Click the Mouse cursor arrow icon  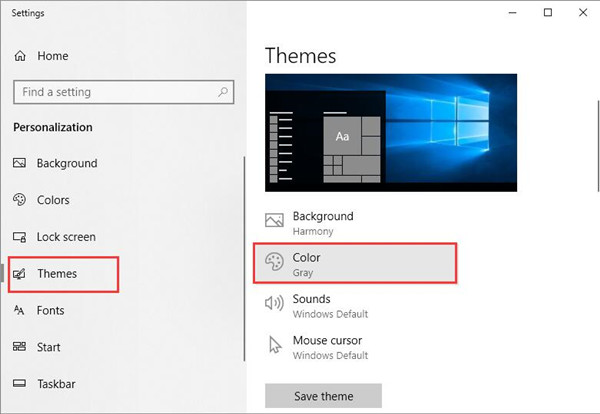[x=275, y=344]
